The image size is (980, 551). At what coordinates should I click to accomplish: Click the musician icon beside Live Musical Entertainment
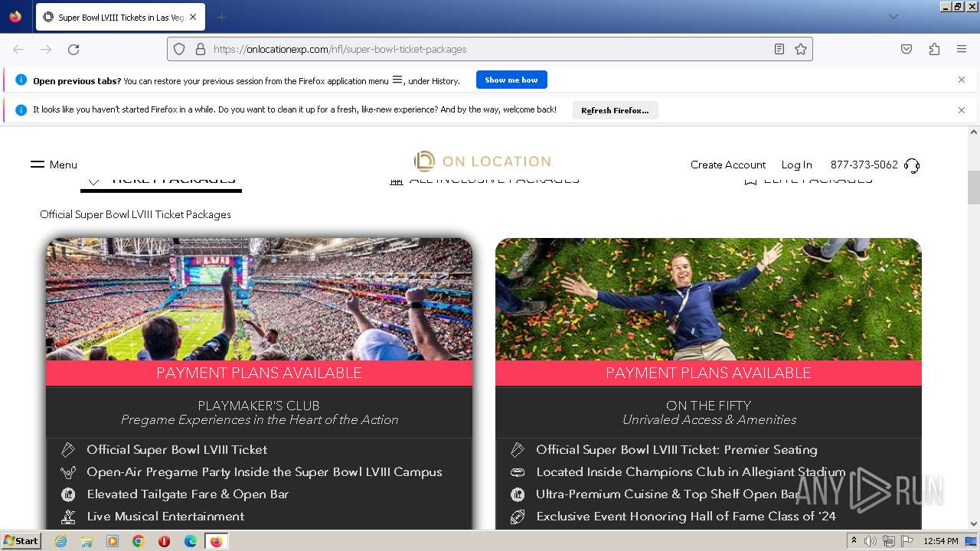[68, 517]
